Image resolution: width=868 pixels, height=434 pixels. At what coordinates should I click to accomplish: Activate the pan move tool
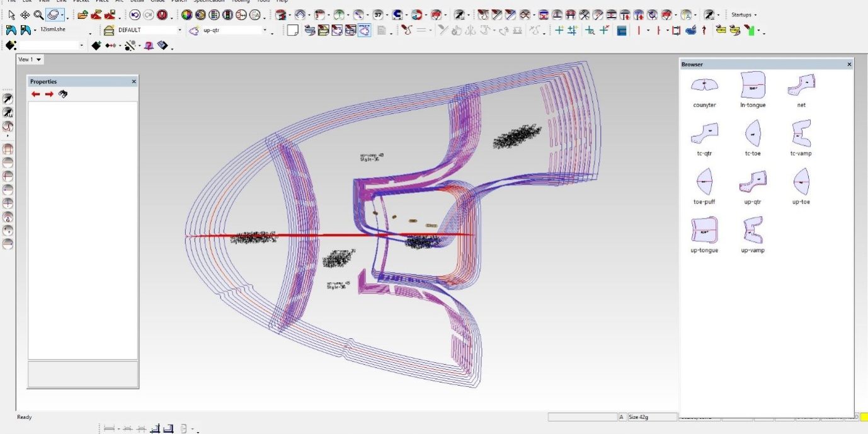tap(25, 14)
